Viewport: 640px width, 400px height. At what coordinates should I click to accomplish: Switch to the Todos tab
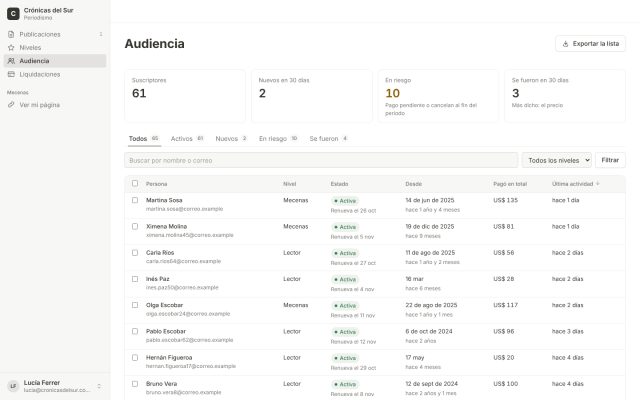(x=144, y=139)
